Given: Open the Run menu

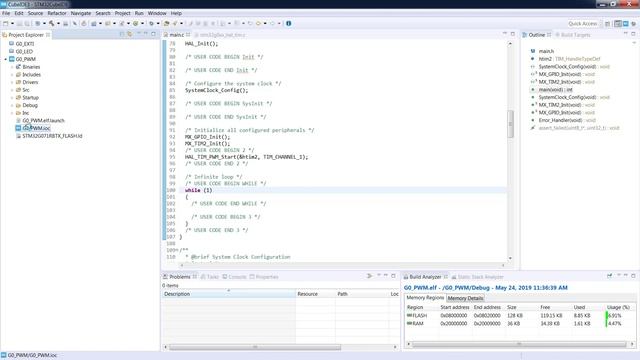Looking at the screenshot, I should point(139,13).
